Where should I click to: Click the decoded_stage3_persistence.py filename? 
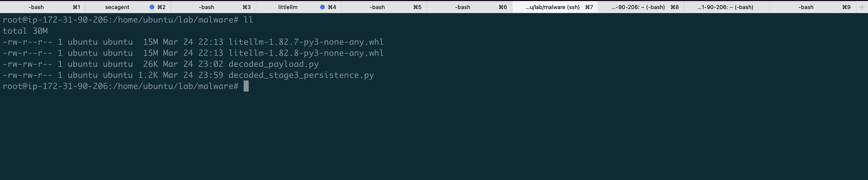tap(301, 75)
